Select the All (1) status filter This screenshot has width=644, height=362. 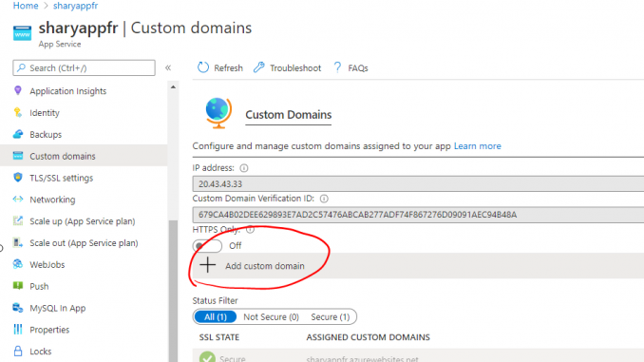(216, 316)
